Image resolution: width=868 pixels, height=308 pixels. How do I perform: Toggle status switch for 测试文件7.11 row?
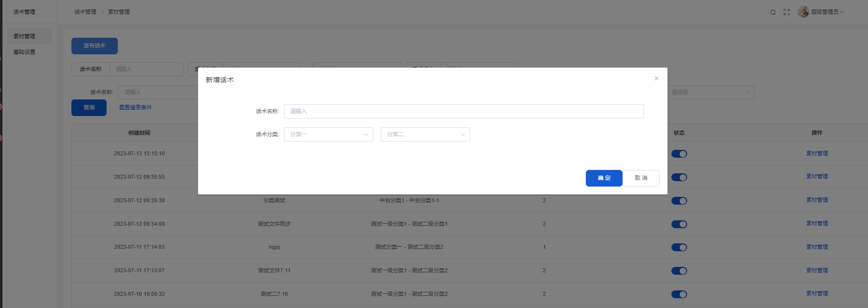[x=679, y=271]
